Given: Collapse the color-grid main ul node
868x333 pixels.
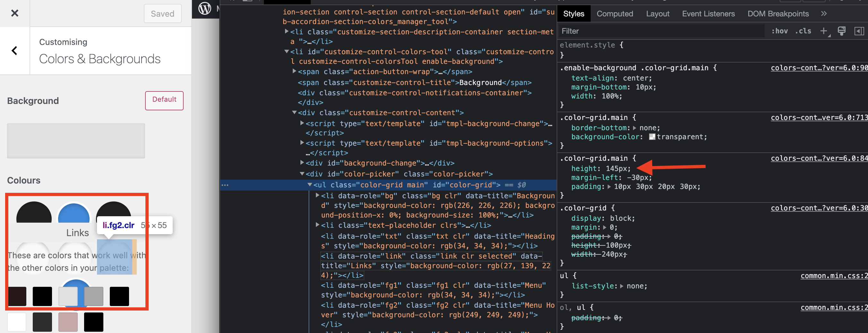Looking at the screenshot, I should click(310, 184).
